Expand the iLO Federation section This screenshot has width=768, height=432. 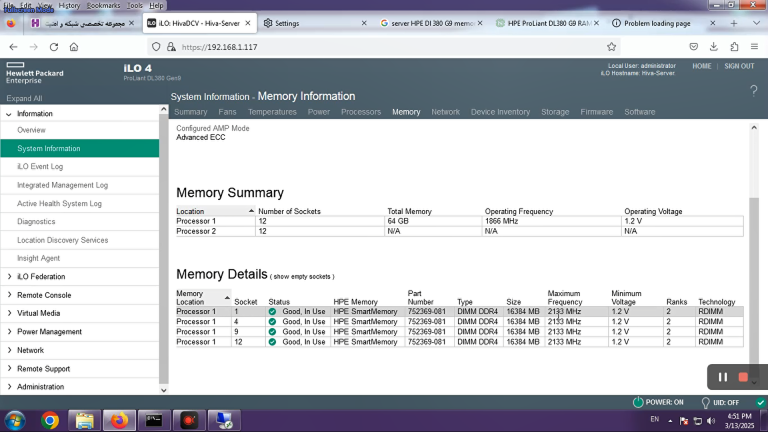pos(9,277)
